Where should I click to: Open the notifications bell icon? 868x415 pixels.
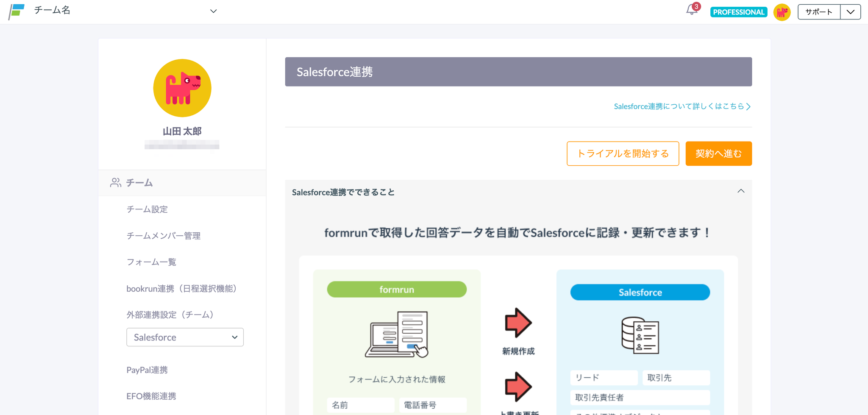click(692, 10)
